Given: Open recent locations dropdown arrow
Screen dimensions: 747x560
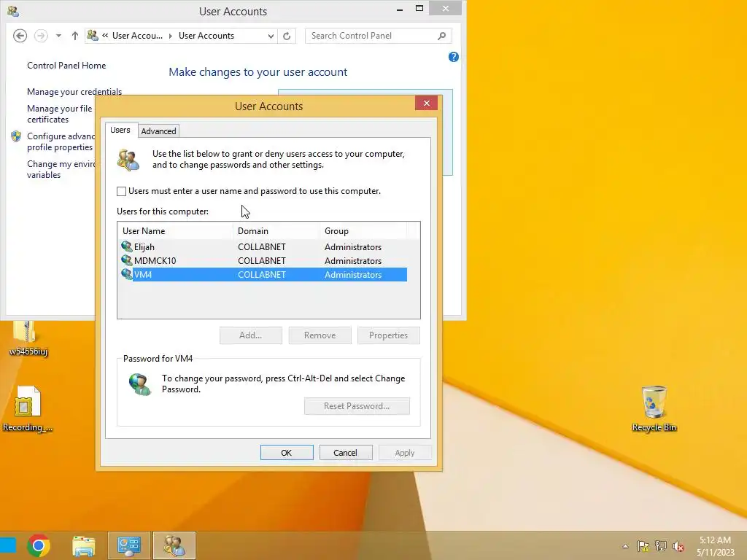Looking at the screenshot, I should pyautogui.click(x=58, y=36).
